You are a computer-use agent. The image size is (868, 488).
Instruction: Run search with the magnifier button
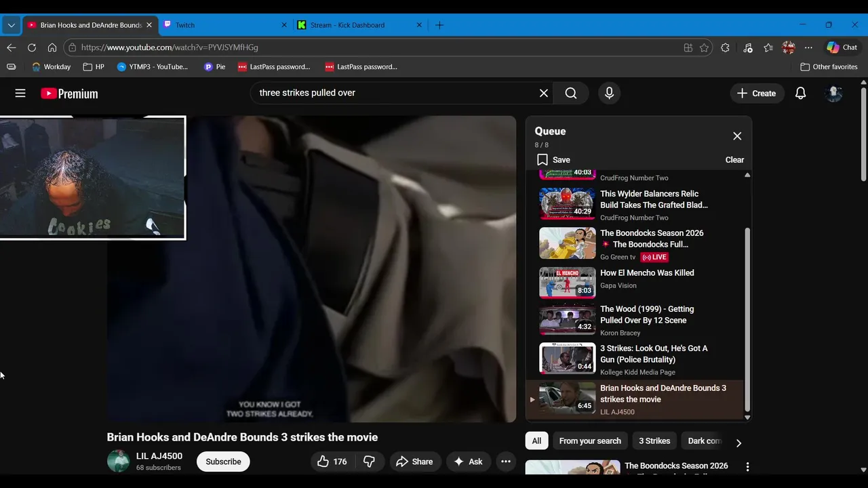(x=571, y=93)
